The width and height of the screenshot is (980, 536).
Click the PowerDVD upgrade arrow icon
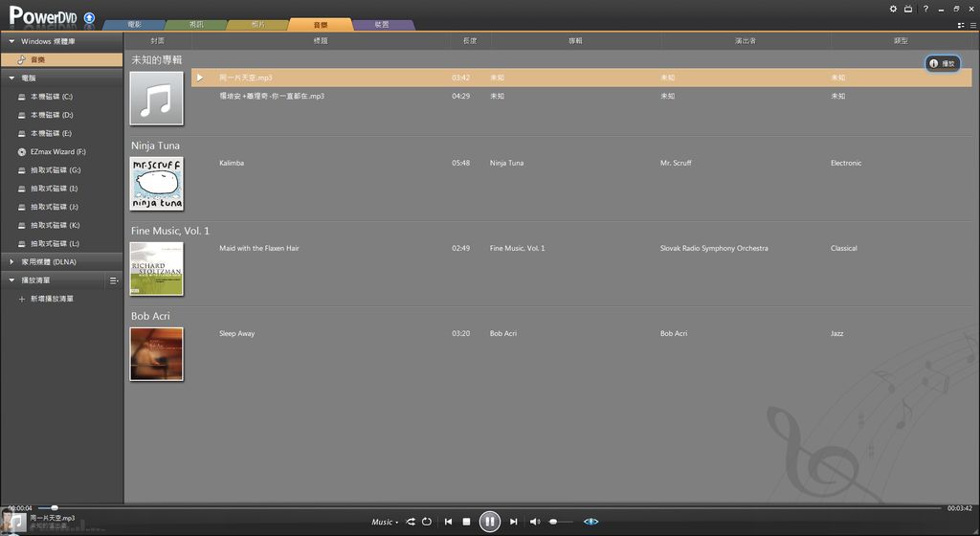click(x=89, y=17)
